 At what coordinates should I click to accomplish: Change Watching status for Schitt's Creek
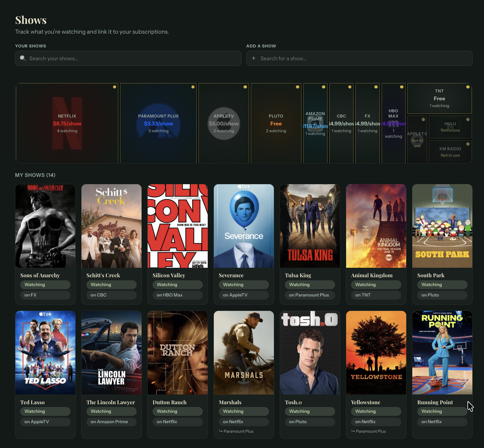112,285
